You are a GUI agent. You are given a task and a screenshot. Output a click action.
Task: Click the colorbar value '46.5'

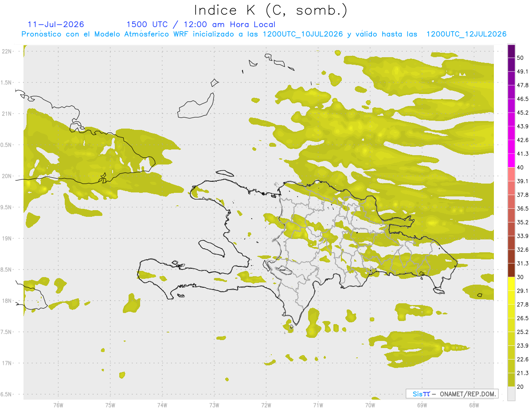(x=522, y=99)
